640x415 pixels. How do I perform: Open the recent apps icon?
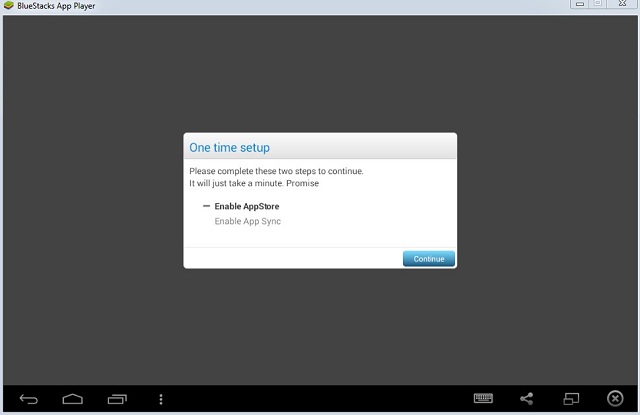pyautogui.click(x=117, y=399)
